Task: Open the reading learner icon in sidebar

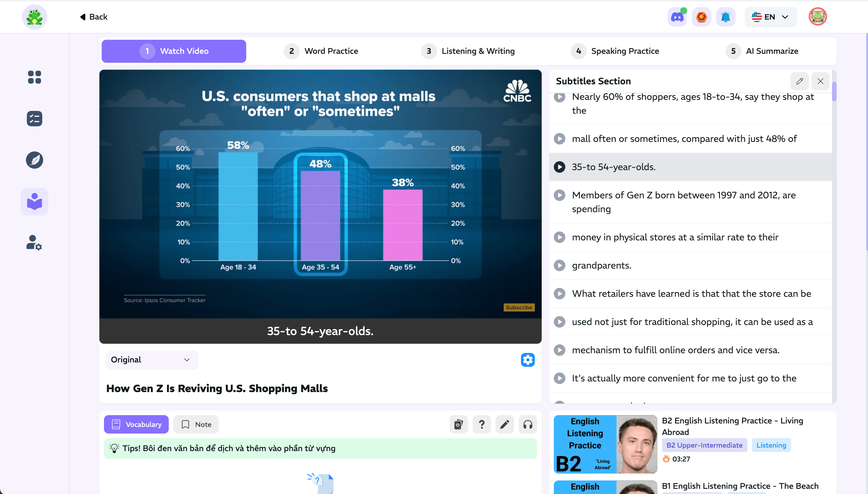Action: click(x=35, y=201)
